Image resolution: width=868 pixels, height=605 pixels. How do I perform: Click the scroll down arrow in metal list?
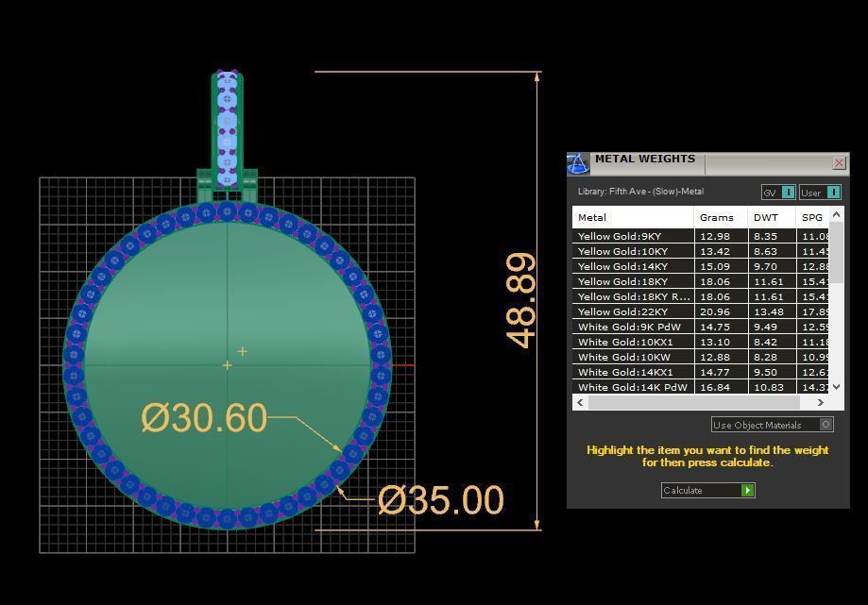tap(837, 387)
